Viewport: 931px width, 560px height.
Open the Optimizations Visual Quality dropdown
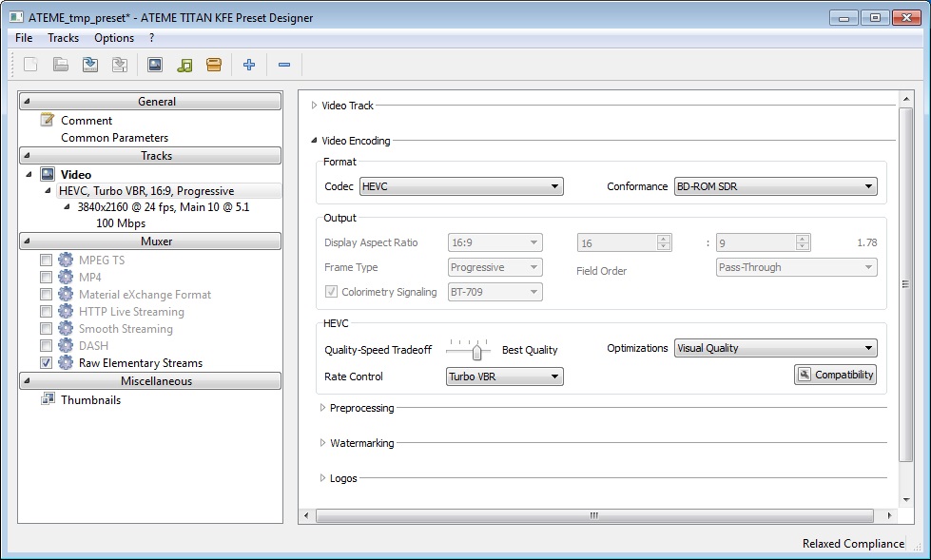pyautogui.click(x=775, y=348)
